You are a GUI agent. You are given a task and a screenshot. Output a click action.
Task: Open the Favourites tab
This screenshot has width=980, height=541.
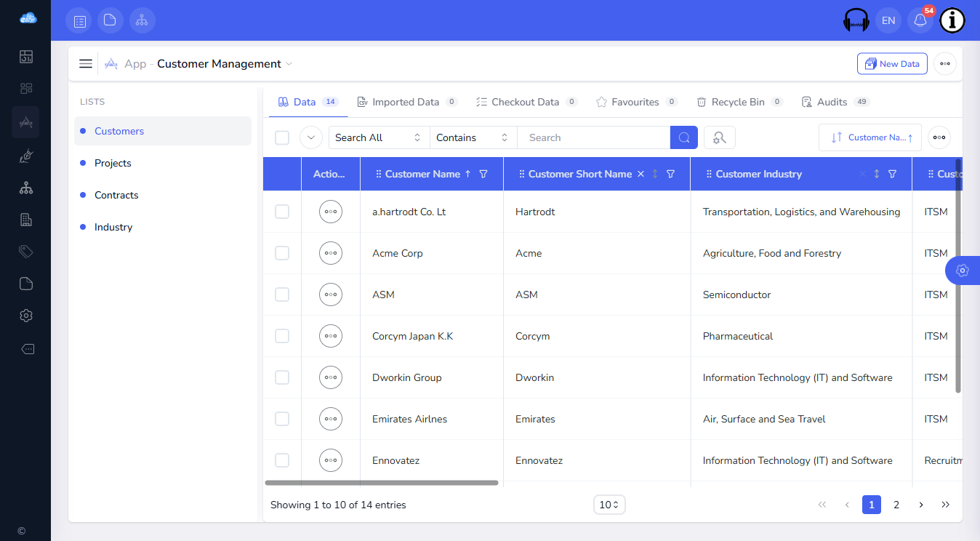pyautogui.click(x=637, y=102)
